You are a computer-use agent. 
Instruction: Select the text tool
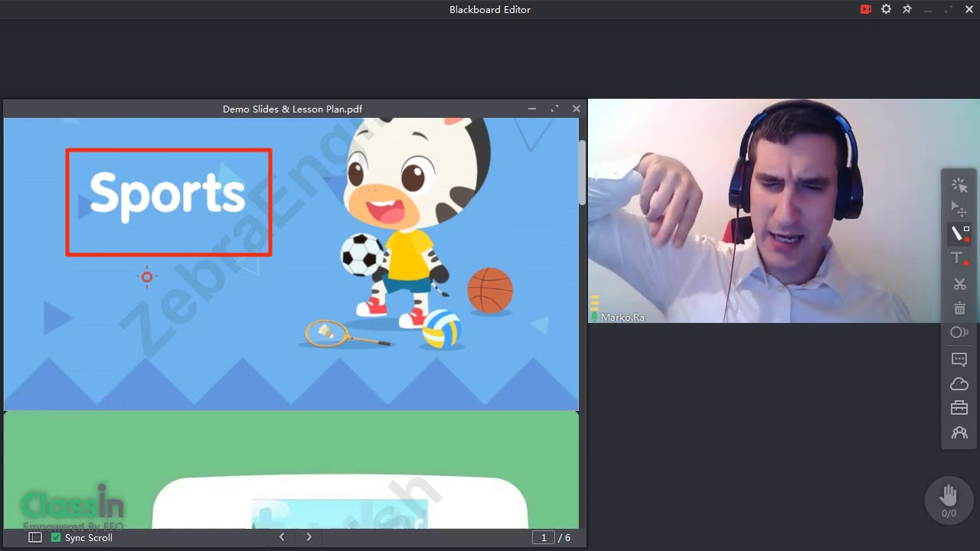coord(959,259)
